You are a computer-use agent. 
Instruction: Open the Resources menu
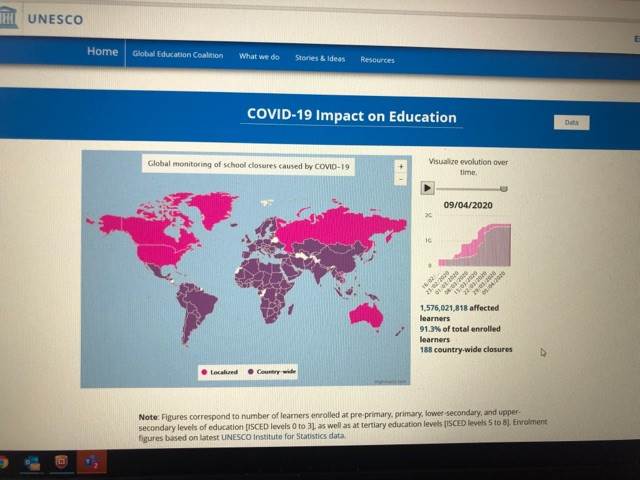point(377,60)
